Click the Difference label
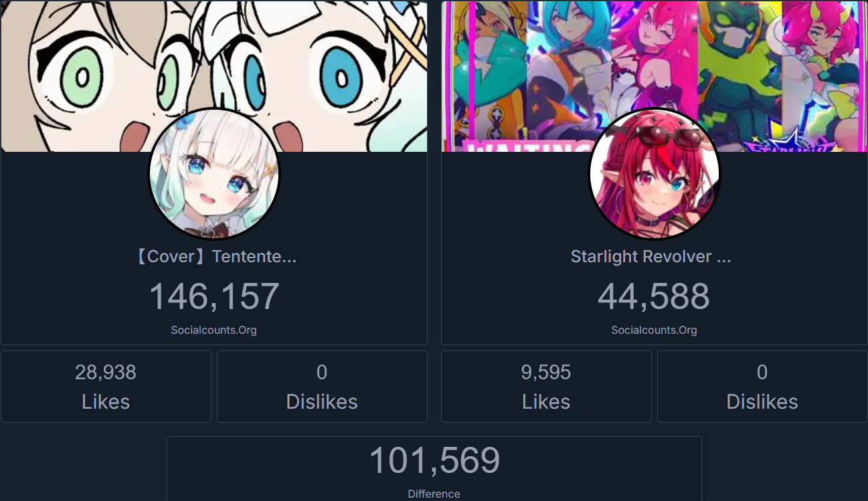The height and width of the screenshot is (501, 868). point(434,494)
